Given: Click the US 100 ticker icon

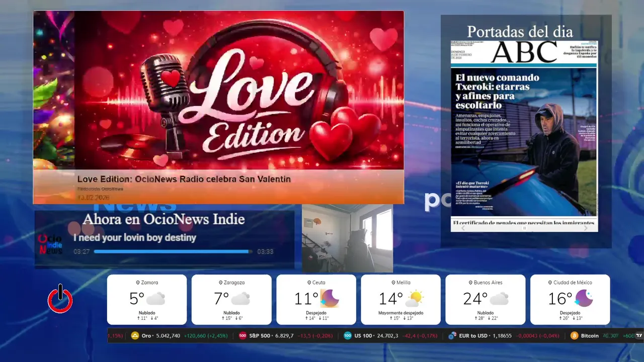Looking at the screenshot, I should [x=348, y=336].
